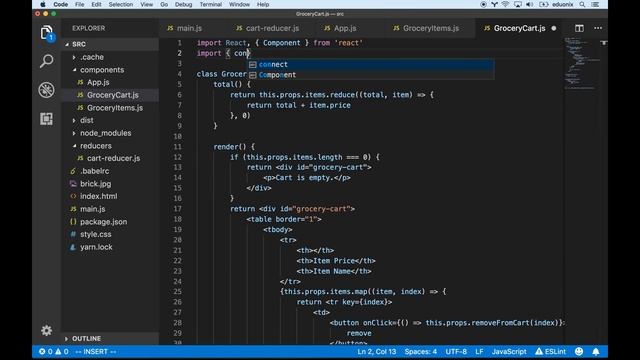
Task: Open the feedback smiley in status bar
Action: pos(579,351)
